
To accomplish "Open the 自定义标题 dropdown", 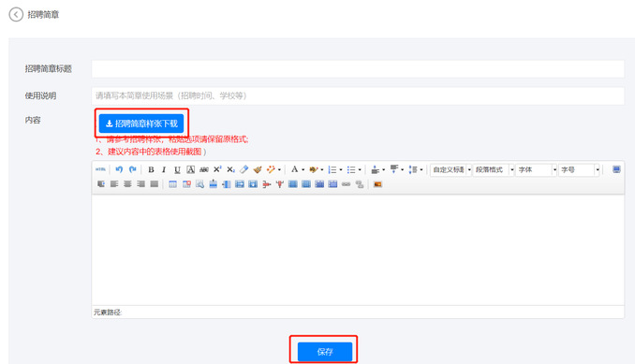I will click(x=450, y=169).
